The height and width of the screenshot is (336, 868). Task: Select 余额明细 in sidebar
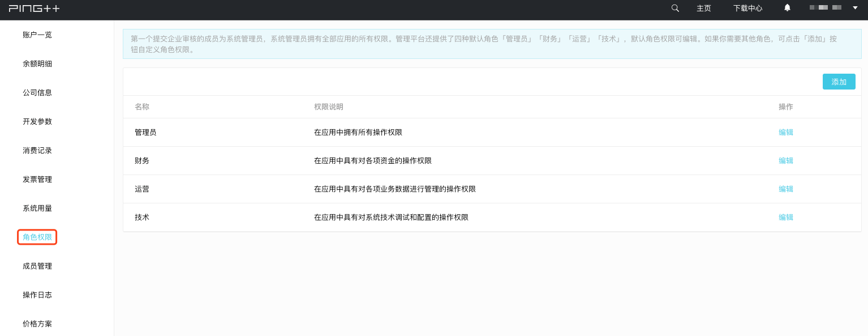pyautogui.click(x=37, y=63)
